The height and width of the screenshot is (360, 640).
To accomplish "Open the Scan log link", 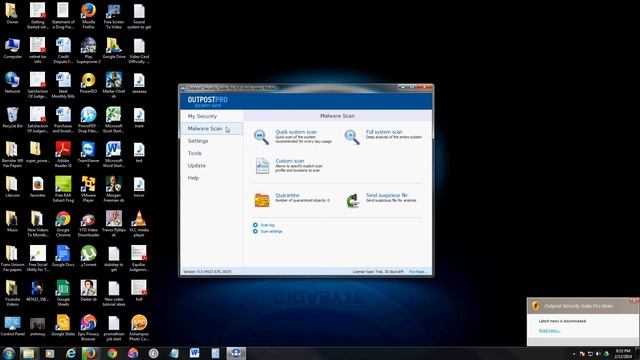I will tap(267, 225).
